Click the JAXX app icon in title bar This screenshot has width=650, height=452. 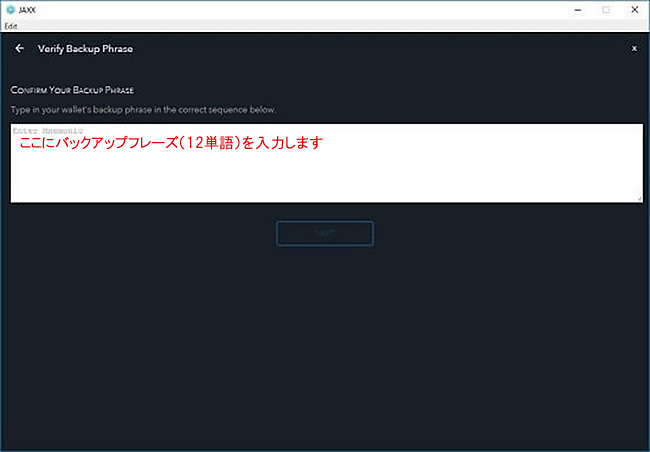(x=10, y=9)
